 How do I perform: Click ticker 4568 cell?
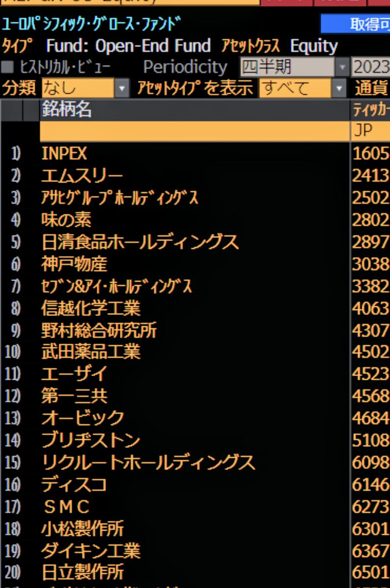click(371, 396)
